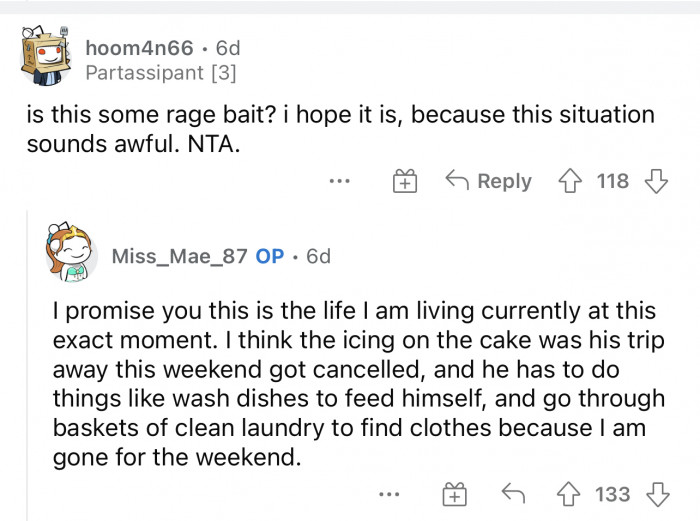Screen dimensions: 700x521
Task: Give an award to Miss_Mae_87's reply
Action: [x=454, y=494]
